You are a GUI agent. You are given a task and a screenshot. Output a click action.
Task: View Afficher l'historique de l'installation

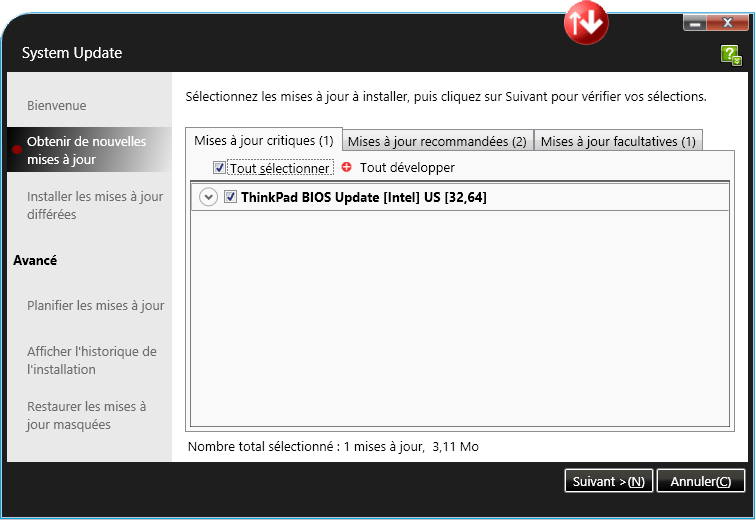pyautogui.click(x=92, y=360)
